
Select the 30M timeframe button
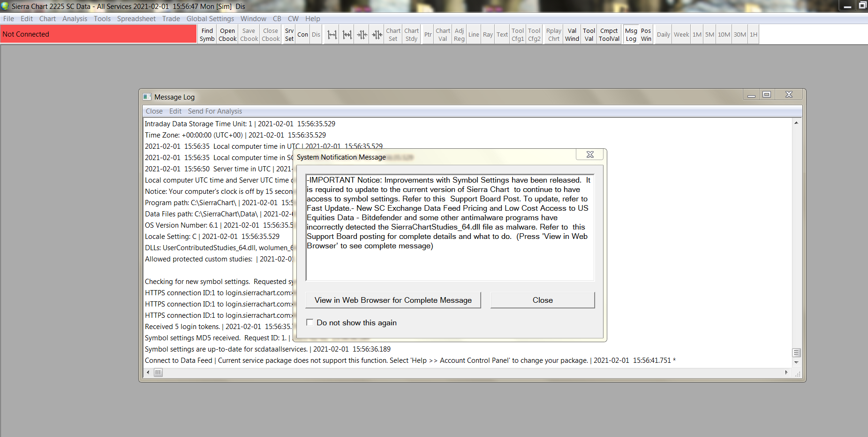click(x=740, y=35)
